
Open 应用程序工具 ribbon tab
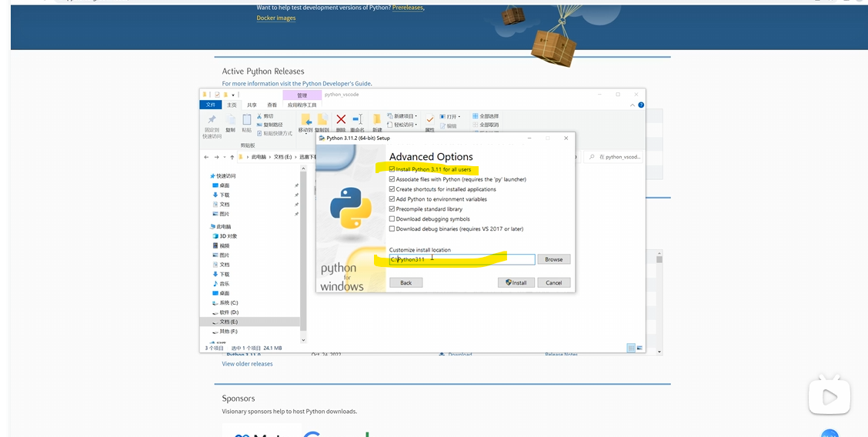(x=302, y=105)
